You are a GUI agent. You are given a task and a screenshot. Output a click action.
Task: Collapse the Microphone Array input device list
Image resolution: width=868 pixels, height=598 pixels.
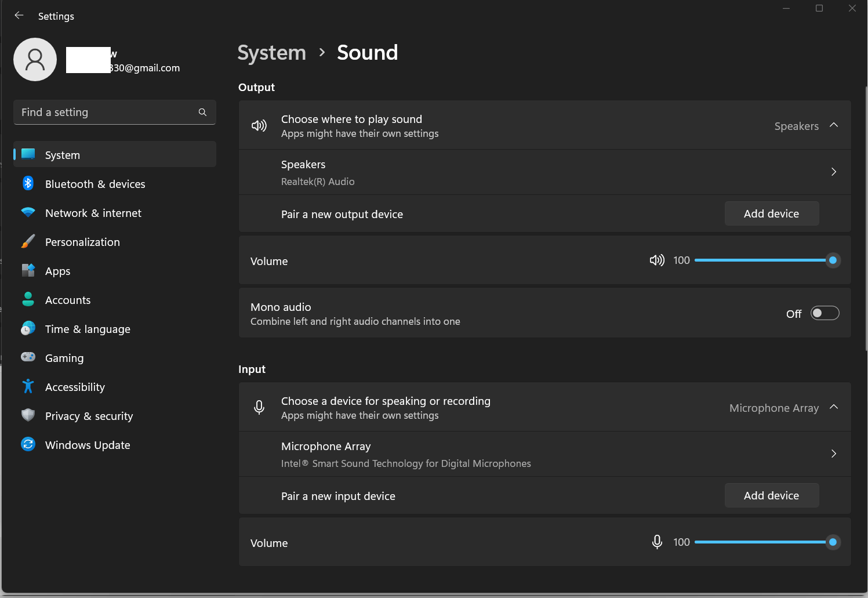point(834,407)
